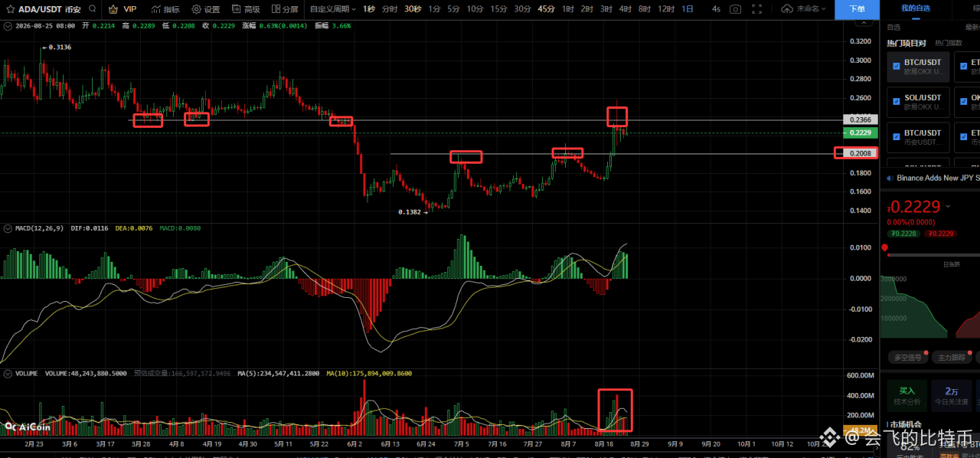980x458 pixels.
Task: Toggle the ET checkbox beside BTC/USDT 币安USDT
Action: pyautogui.click(x=962, y=136)
